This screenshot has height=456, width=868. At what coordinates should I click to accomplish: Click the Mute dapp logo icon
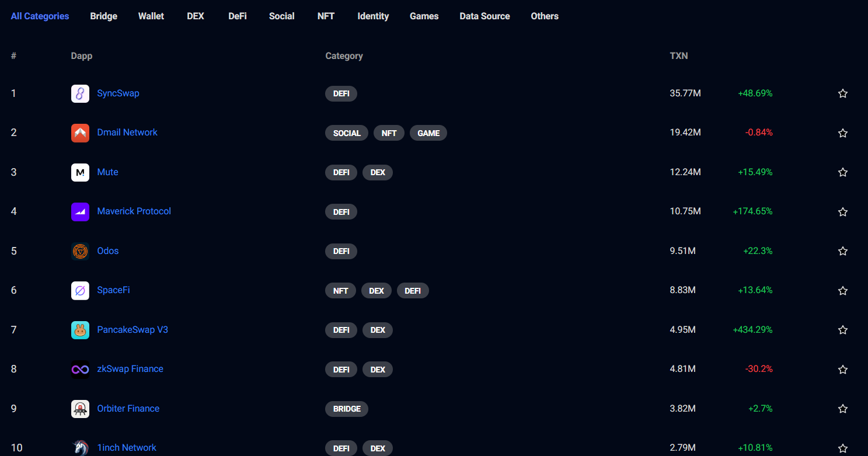point(80,172)
